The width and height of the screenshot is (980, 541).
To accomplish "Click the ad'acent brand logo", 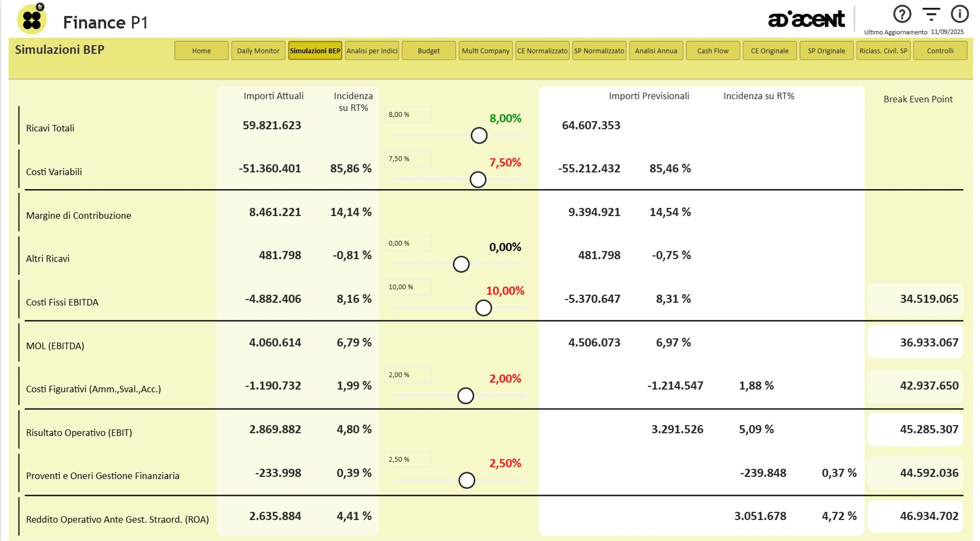I will tap(806, 19).
